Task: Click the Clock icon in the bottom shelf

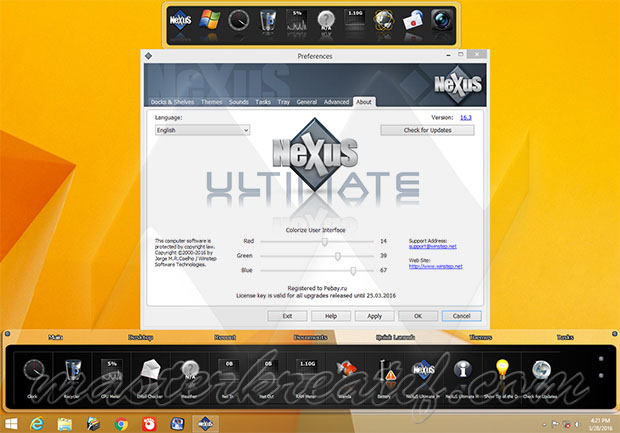Action: 34,370
